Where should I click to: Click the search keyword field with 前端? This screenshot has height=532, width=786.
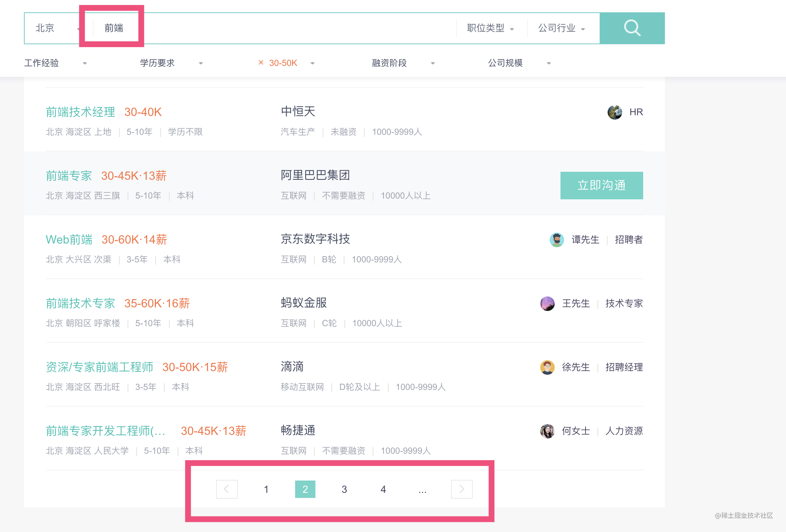pos(274,28)
